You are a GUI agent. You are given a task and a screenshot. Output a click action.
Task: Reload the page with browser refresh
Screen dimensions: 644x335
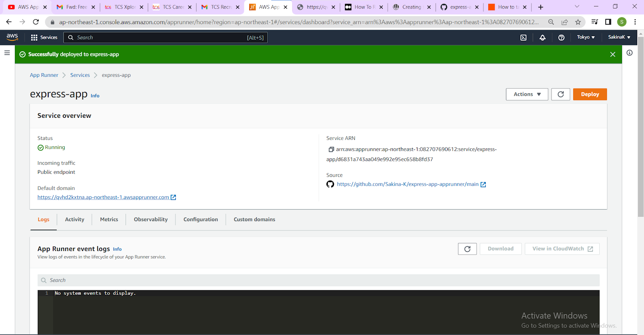(x=36, y=22)
